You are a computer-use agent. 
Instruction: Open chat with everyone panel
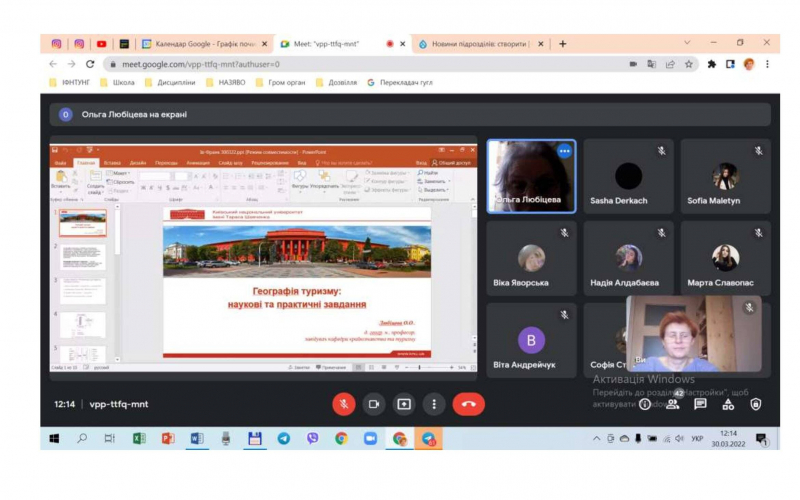pos(701,405)
